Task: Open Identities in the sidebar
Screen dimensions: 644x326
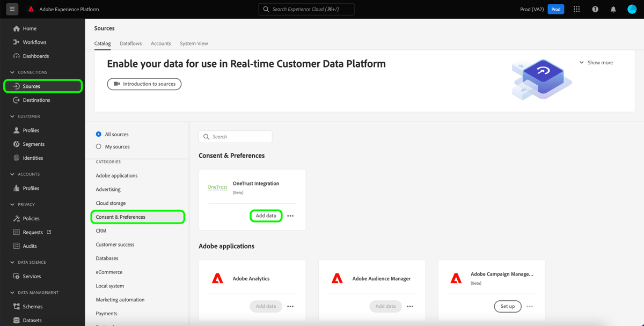Action: tap(34, 158)
